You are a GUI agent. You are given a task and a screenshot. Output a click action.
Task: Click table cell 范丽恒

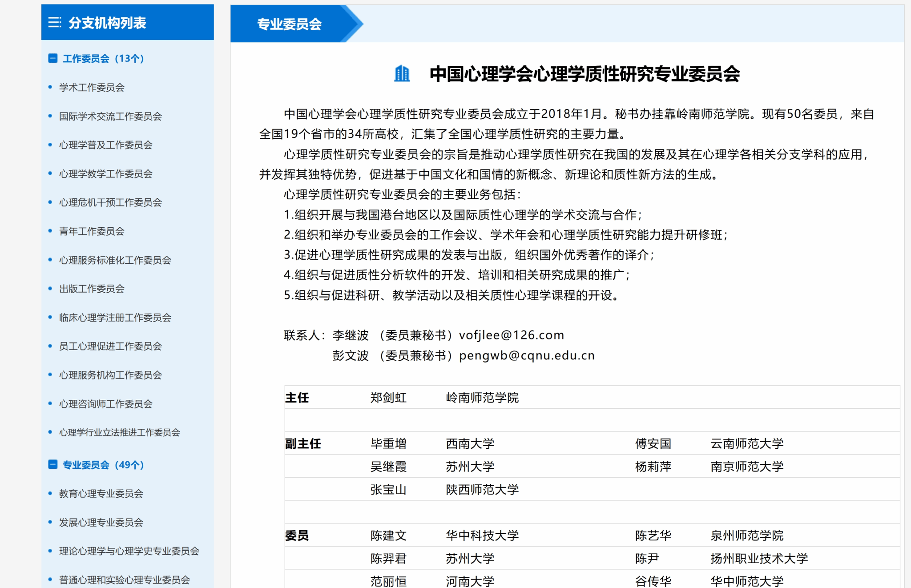(388, 581)
